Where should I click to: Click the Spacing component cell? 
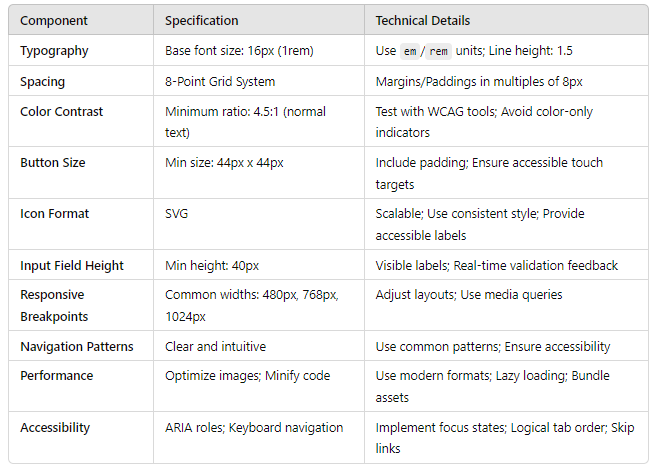[45, 81]
